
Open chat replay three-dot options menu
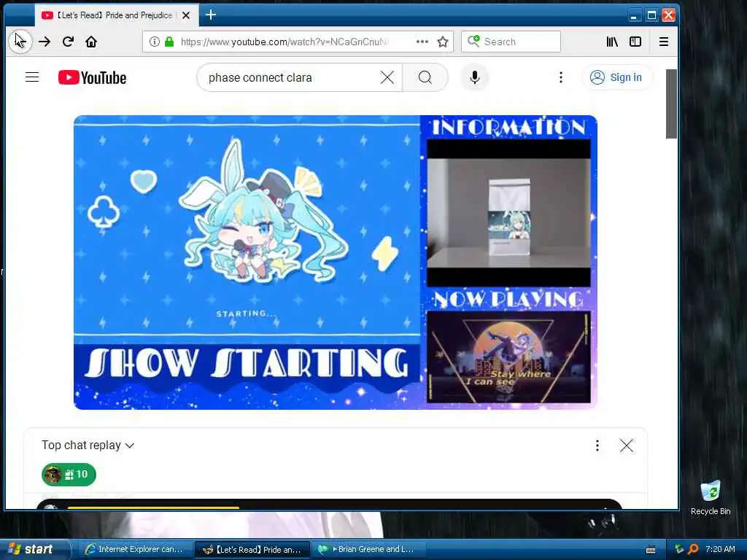(x=597, y=446)
